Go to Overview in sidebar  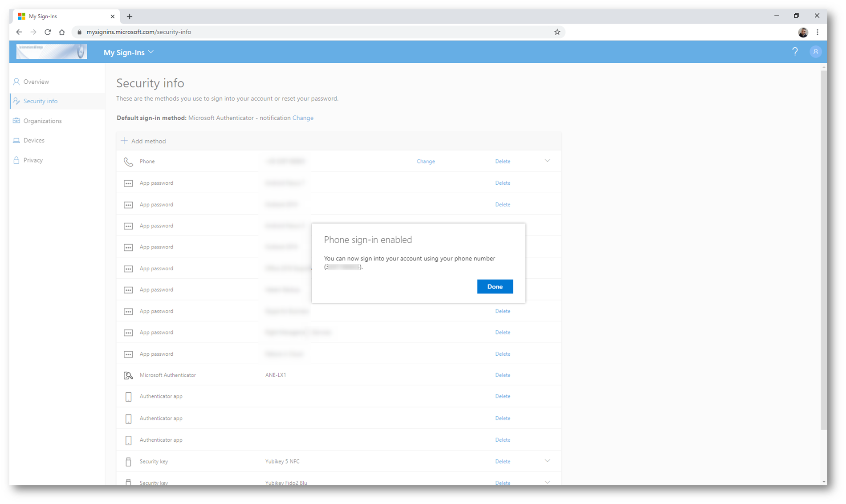coord(57,82)
